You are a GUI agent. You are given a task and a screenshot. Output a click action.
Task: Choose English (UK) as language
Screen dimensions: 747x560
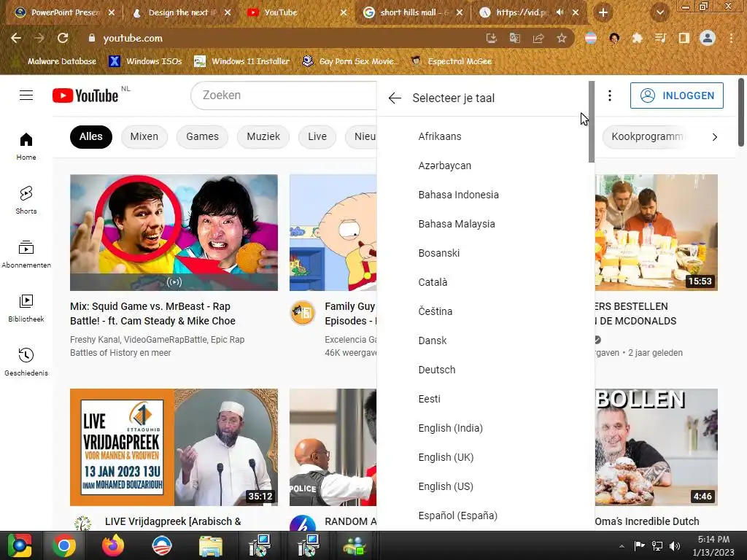pyautogui.click(x=483, y=458)
